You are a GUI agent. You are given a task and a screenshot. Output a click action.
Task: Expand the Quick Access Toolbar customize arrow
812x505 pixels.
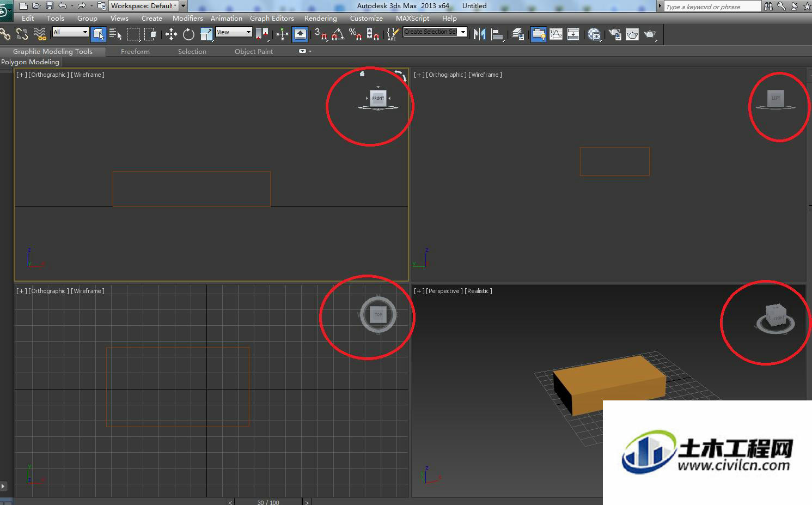184,5
